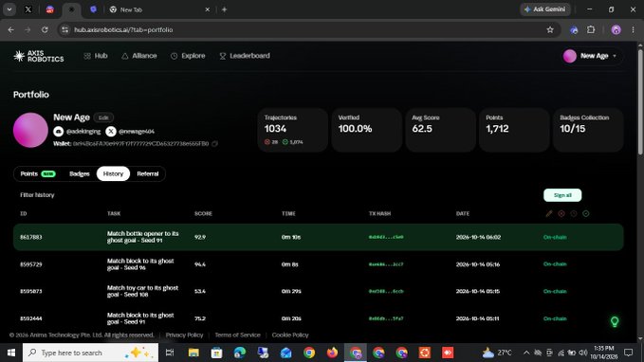Open the browser Extensions puzzle icon

click(591, 30)
